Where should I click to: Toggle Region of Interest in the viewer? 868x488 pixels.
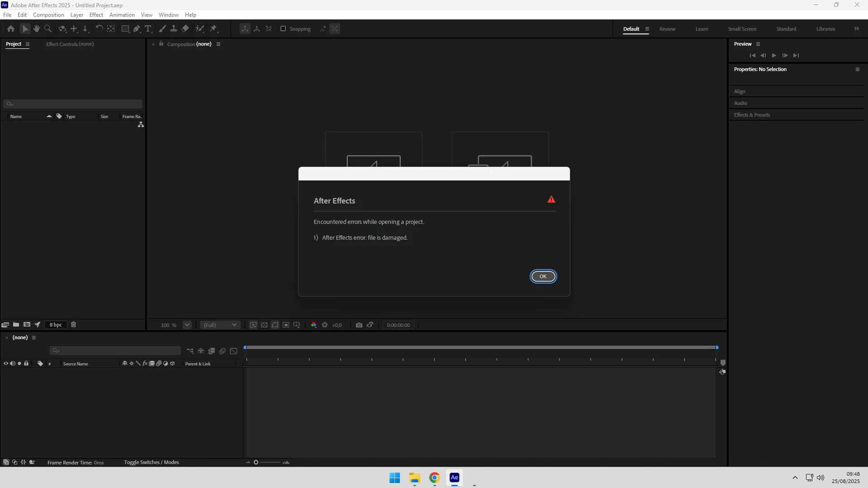[x=286, y=325]
